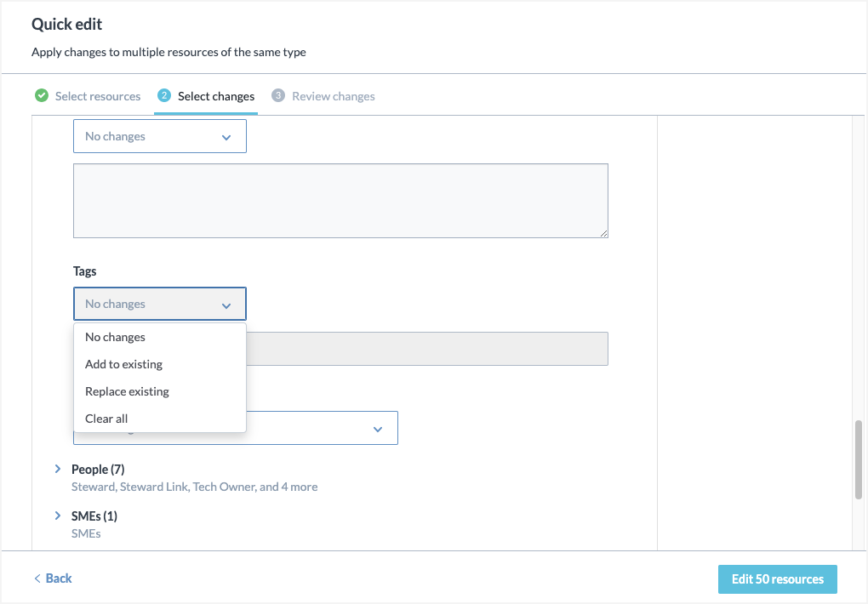Choose Replace existing option
The image size is (868, 604).
pos(160,391)
